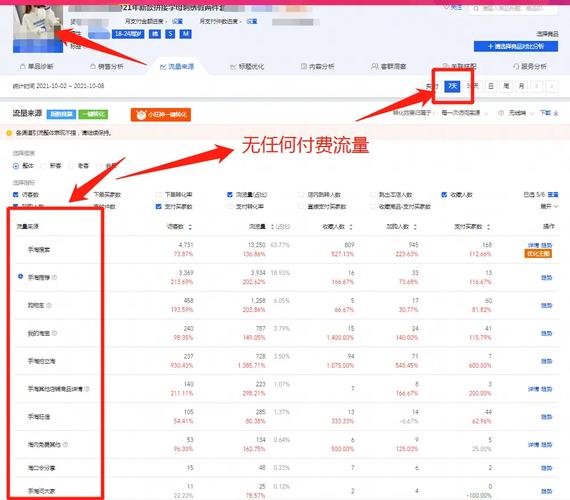Screen dimensions: 570x500
Task: Click the green 一键优化 badge
Action: point(93,114)
